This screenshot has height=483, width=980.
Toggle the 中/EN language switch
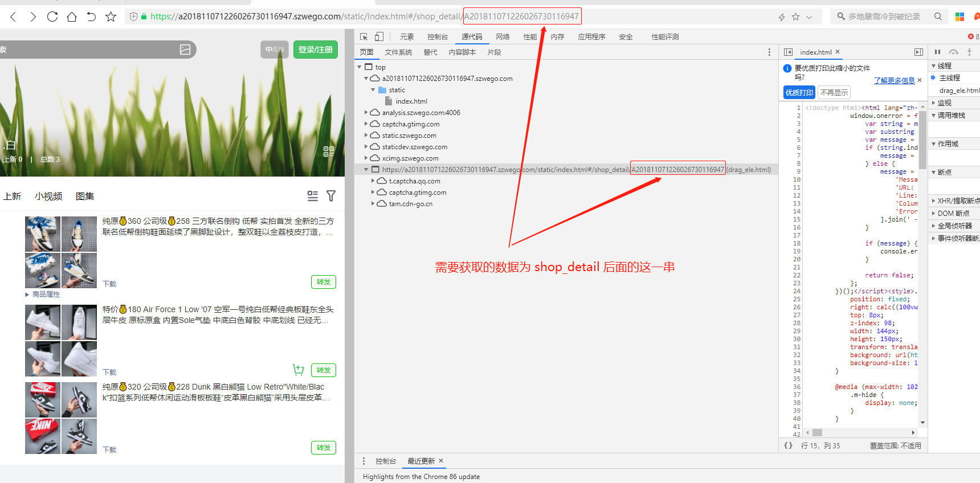[x=275, y=50]
